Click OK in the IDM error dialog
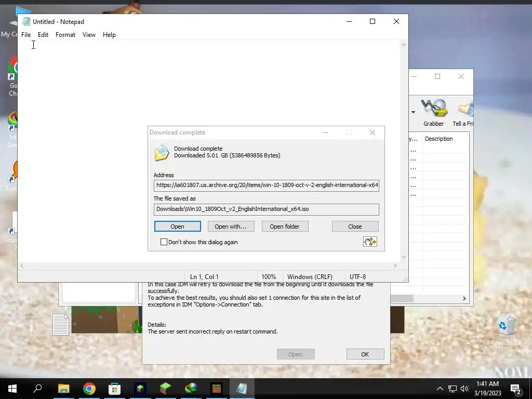Screen dimensions: 532x399 pyautogui.click(x=365, y=354)
